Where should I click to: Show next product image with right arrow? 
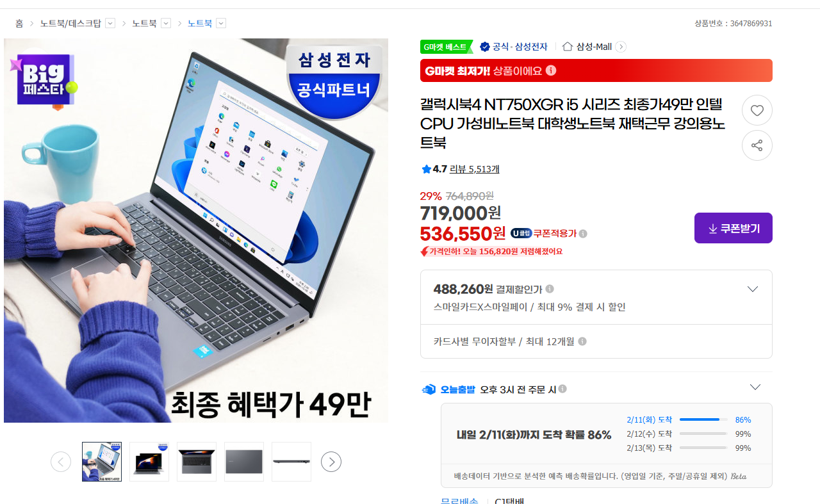[x=331, y=462]
